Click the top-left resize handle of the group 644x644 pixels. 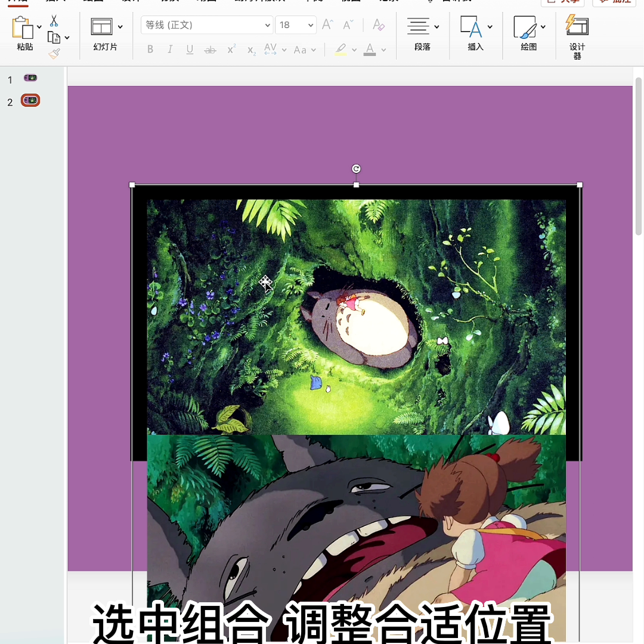click(132, 185)
